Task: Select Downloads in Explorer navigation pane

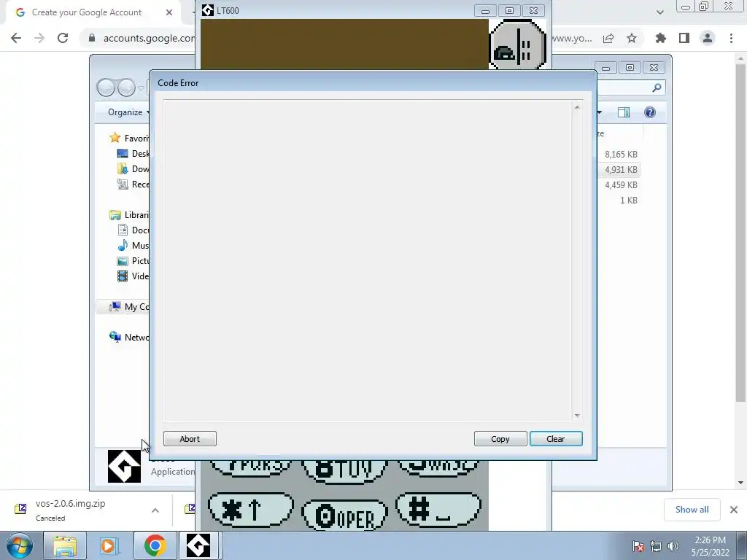Action: click(x=133, y=168)
